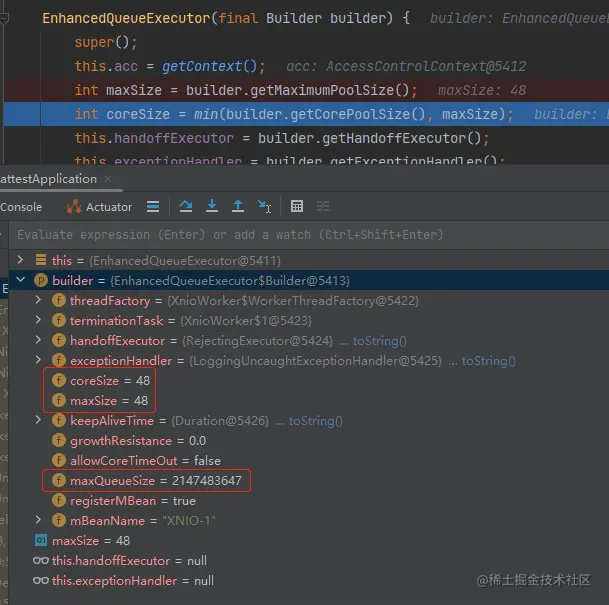Click the parameter icon next to builder
The width and height of the screenshot is (609, 605).
(41, 280)
